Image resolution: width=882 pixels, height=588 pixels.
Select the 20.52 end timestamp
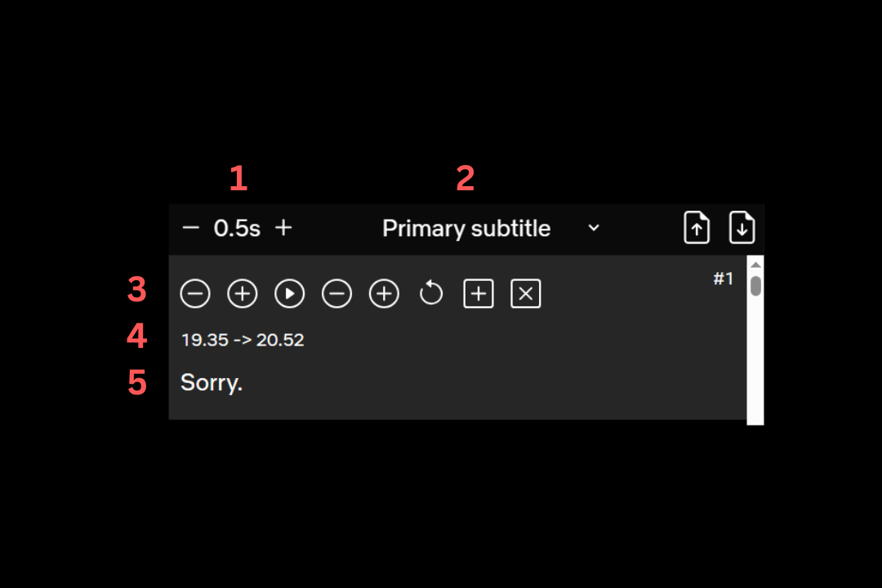(x=280, y=340)
